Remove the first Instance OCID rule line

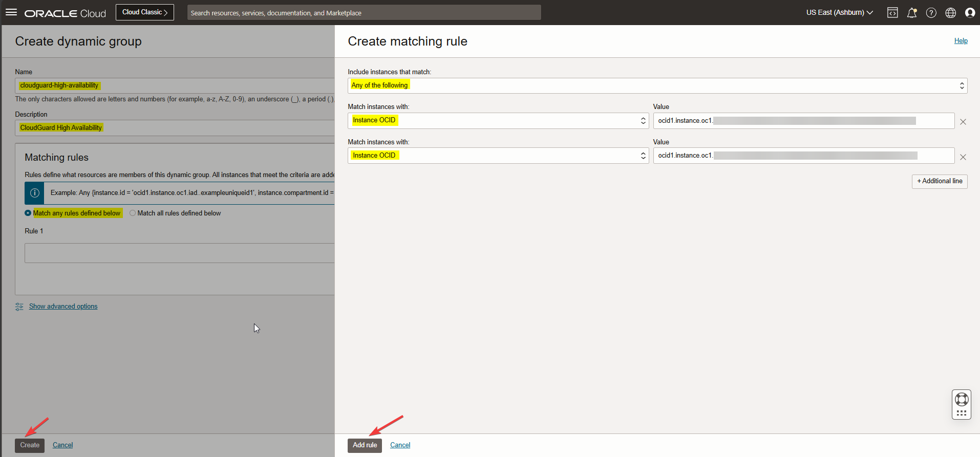pos(963,122)
